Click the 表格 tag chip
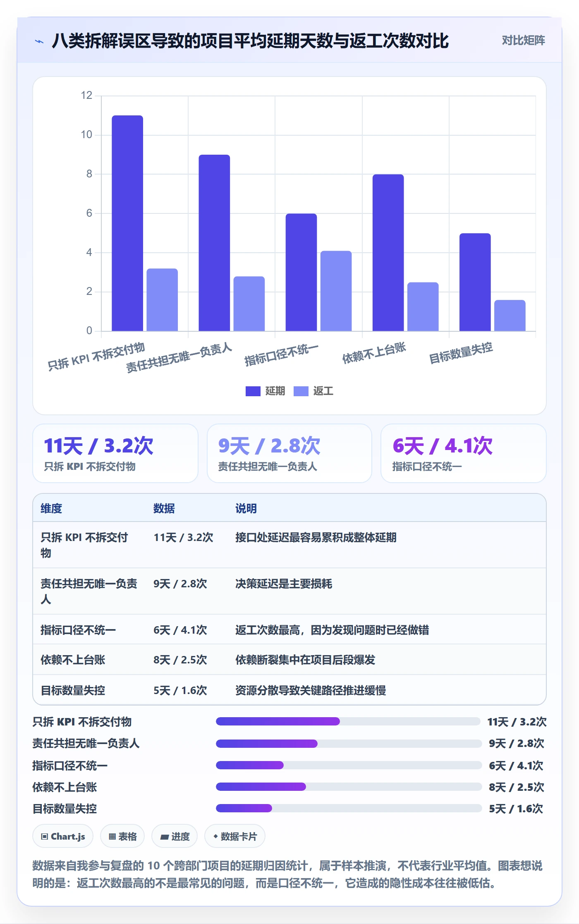The height and width of the screenshot is (924, 579). [x=122, y=836]
